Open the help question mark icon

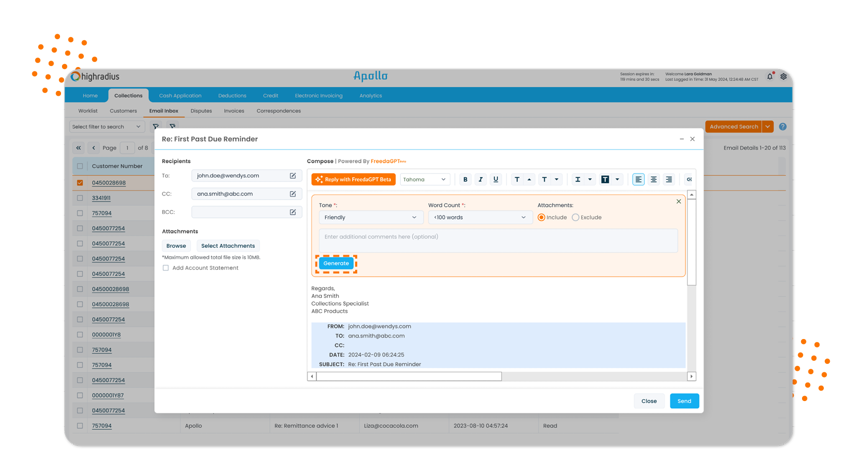pyautogui.click(x=783, y=127)
